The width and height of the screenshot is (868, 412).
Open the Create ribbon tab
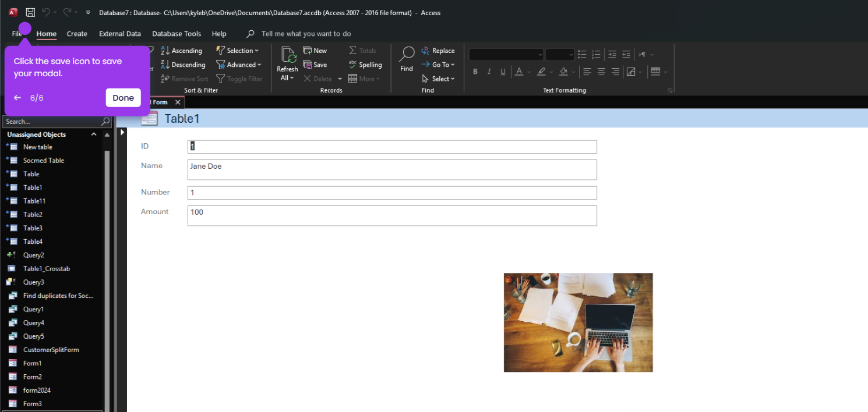pyautogui.click(x=77, y=34)
